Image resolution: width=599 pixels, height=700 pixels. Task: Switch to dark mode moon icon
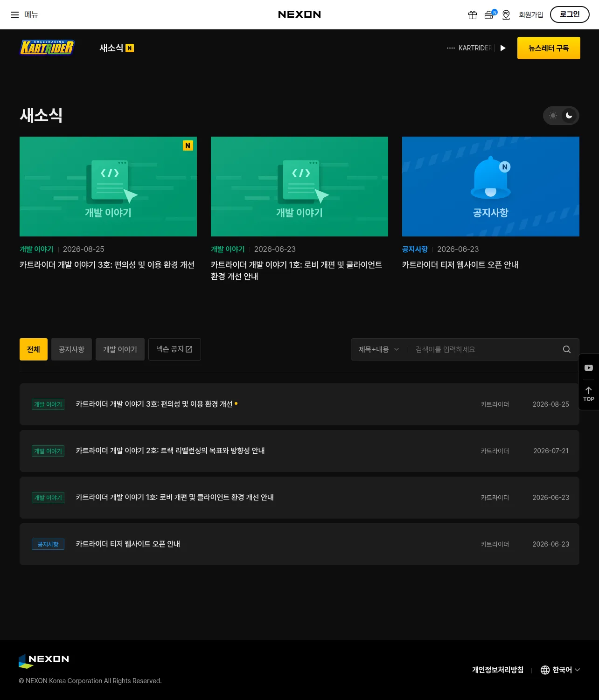tap(569, 116)
